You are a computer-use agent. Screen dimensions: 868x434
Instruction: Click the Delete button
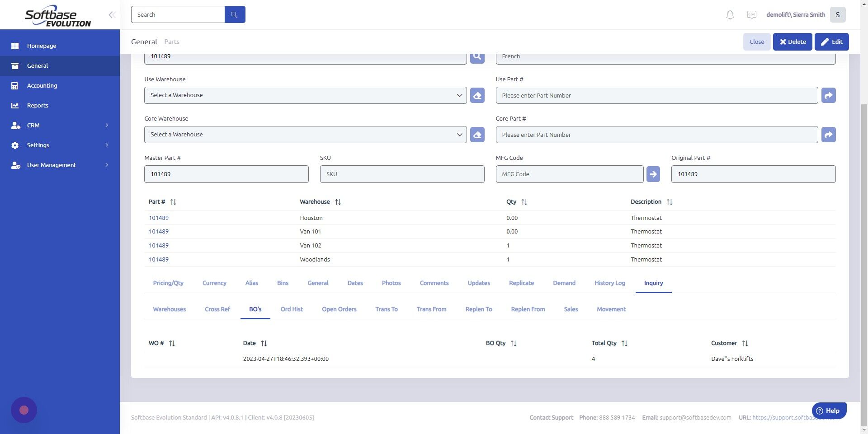[x=793, y=42]
